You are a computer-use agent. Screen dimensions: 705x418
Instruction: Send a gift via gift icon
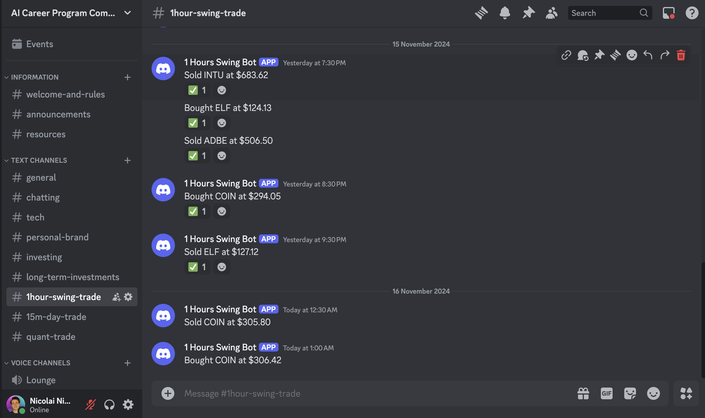pos(583,394)
